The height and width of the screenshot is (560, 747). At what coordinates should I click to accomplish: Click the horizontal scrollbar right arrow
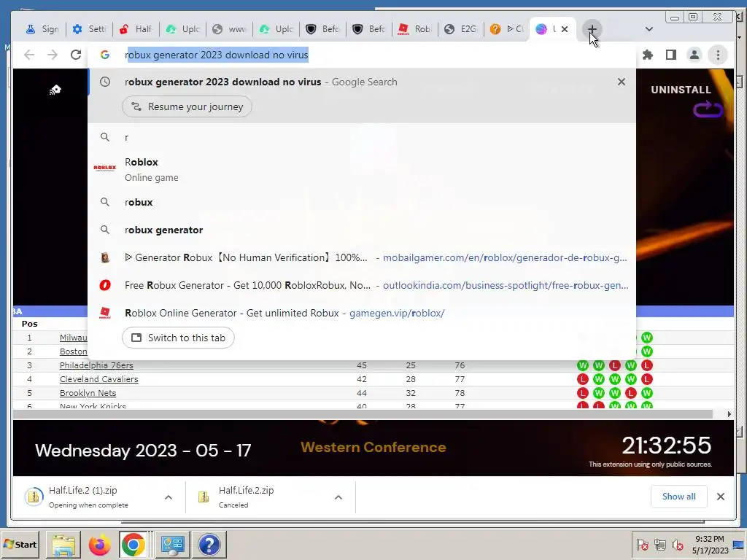click(x=729, y=414)
